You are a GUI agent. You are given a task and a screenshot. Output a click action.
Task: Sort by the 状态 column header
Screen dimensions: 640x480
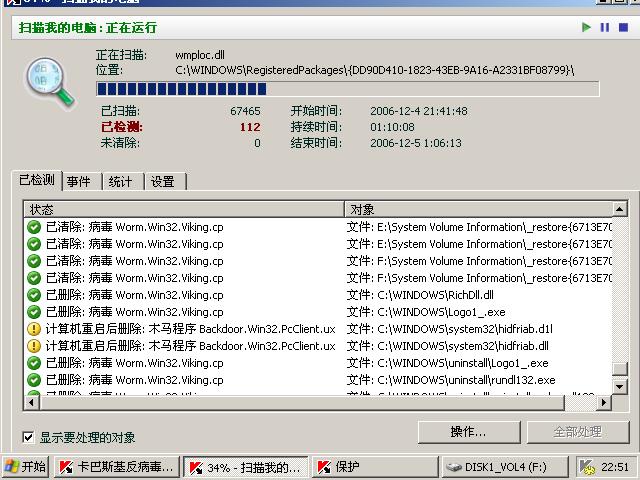tap(184, 209)
